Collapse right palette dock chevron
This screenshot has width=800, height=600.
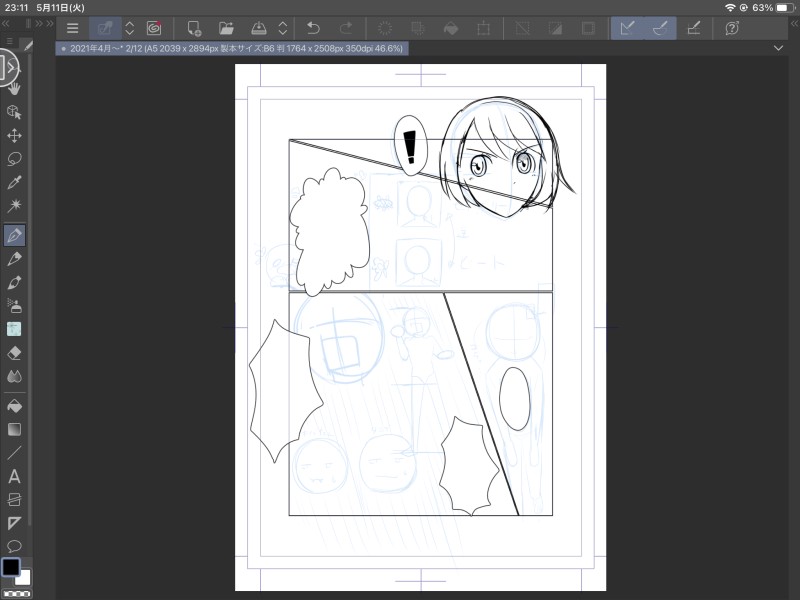click(x=794, y=23)
